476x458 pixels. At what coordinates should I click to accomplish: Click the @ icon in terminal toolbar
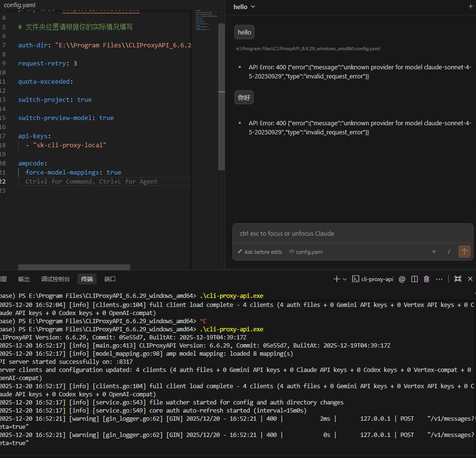[x=402, y=279]
